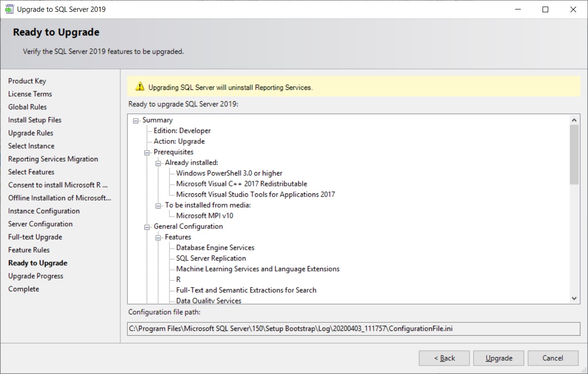Screen dimensions: 588x374
Task: Click the summary tree scroll up arrow
Action: coord(574,120)
